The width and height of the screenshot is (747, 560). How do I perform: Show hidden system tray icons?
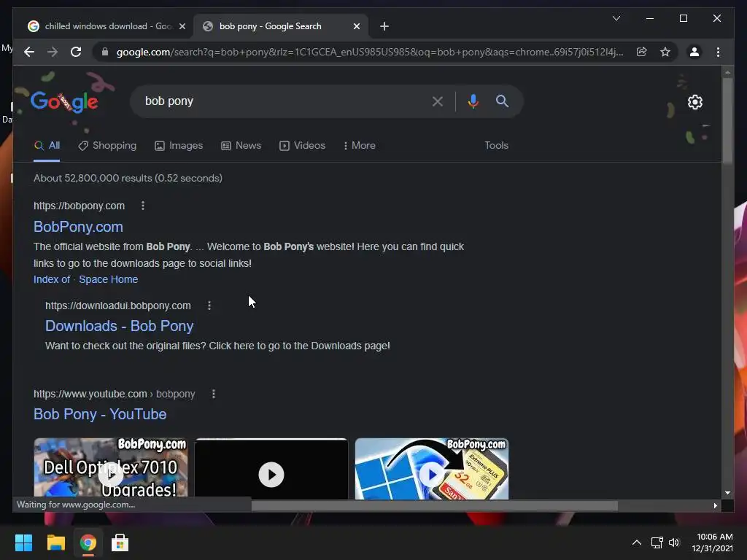pos(636,542)
